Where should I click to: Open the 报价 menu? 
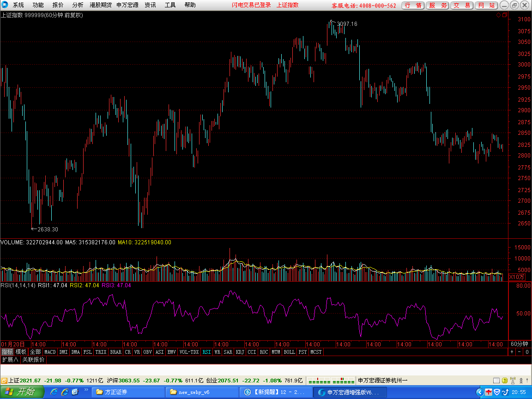click(58, 5)
